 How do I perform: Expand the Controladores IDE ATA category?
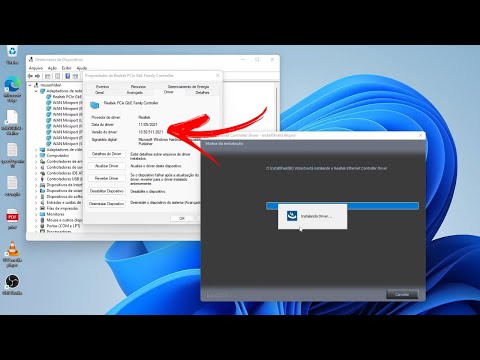(x=36, y=173)
